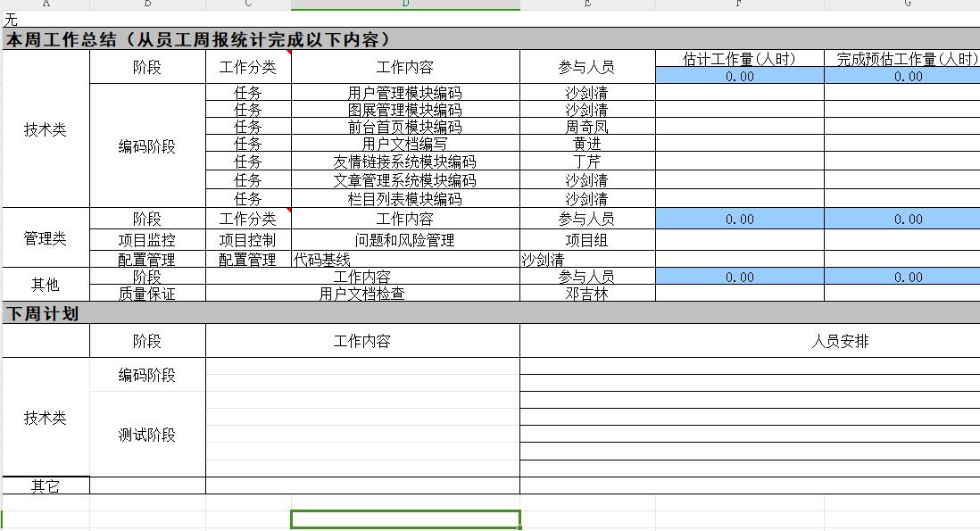The height and width of the screenshot is (531, 980).
Task: Select the 质量保证 cell
Action: (x=147, y=292)
